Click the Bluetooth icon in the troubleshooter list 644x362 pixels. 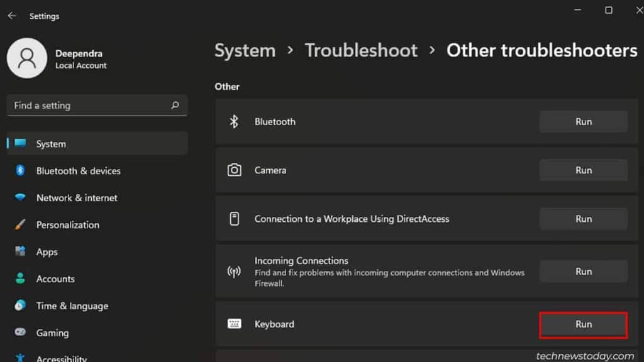coord(235,121)
